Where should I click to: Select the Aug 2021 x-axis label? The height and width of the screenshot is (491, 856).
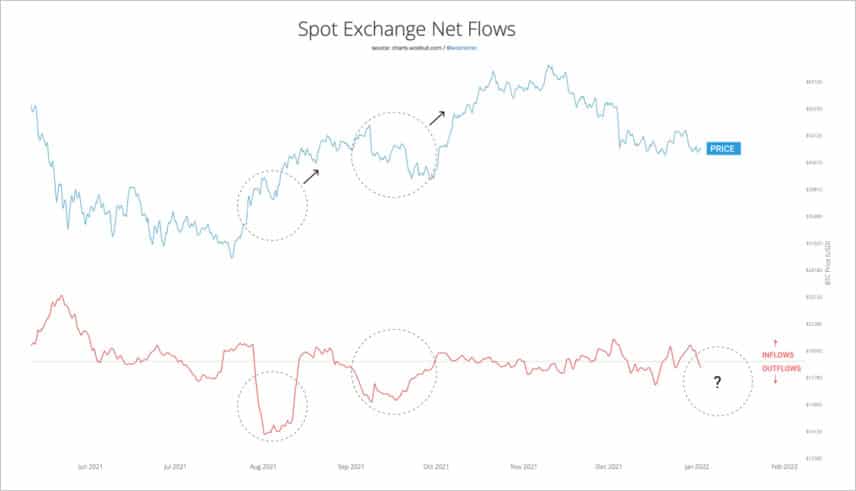263,466
